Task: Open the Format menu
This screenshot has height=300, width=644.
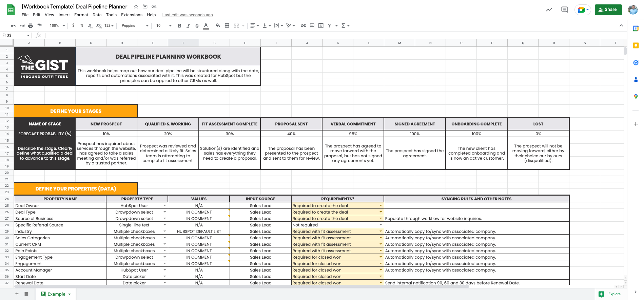Action: [x=81, y=15]
